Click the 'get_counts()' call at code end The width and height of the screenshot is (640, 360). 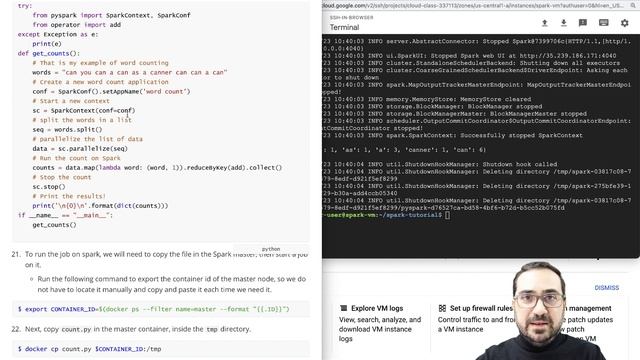pyautogui.click(x=54, y=225)
